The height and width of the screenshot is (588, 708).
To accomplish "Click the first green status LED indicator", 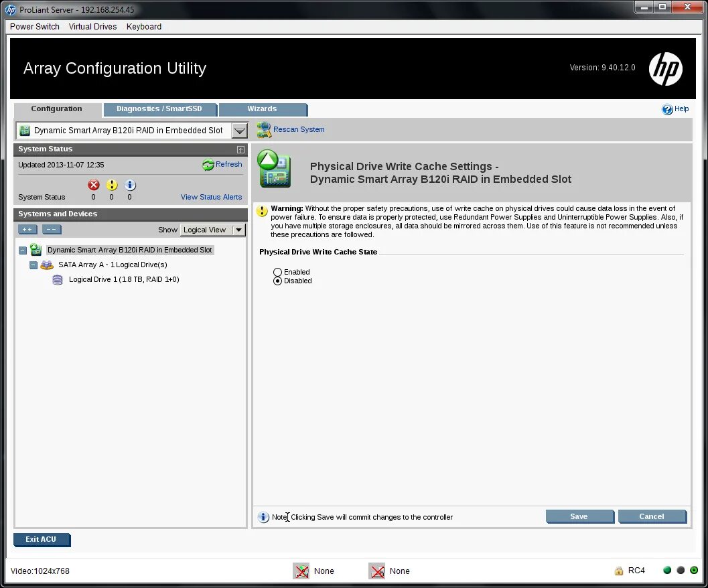I will pos(667,570).
